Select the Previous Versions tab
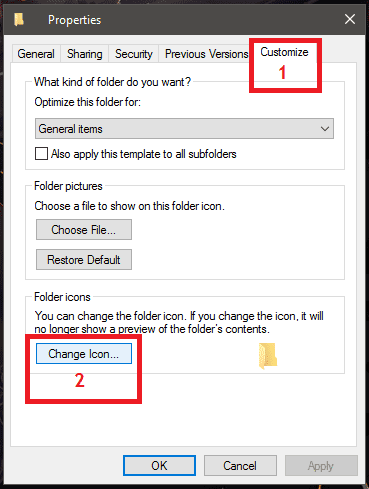Image resolution: width=369 pixels, height=489 pixels. (x=206, y=54)
